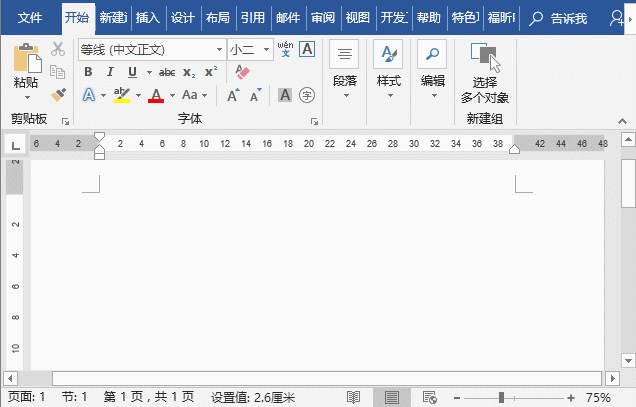Zoom in with the plus button

pyautogui.click(x=571, y=398)
